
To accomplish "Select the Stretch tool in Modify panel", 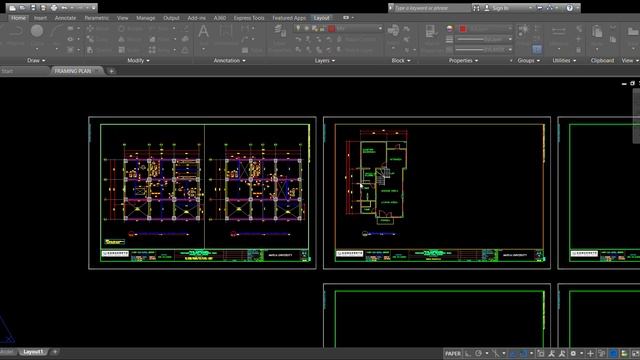I will point(90,50).
